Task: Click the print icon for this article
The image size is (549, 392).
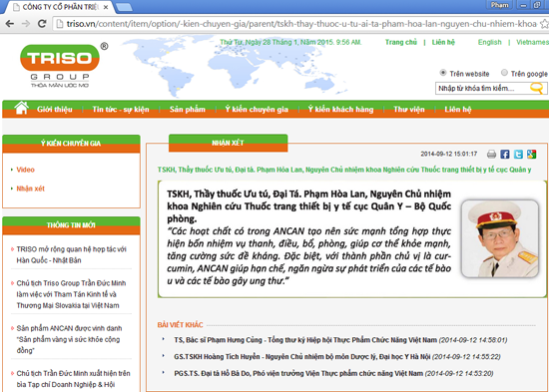Action: click(x=491, y=154)
